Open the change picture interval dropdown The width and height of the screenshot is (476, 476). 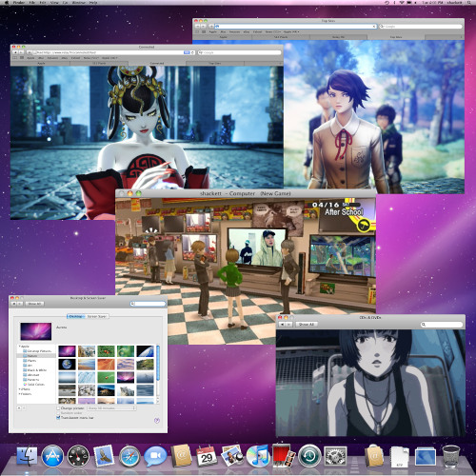click(x=111, y=408)
